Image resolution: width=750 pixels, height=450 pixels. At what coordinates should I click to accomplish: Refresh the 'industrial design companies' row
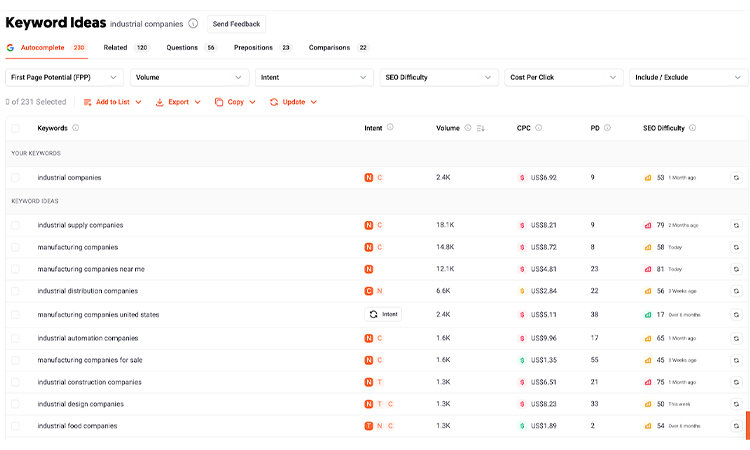[736, 404]
